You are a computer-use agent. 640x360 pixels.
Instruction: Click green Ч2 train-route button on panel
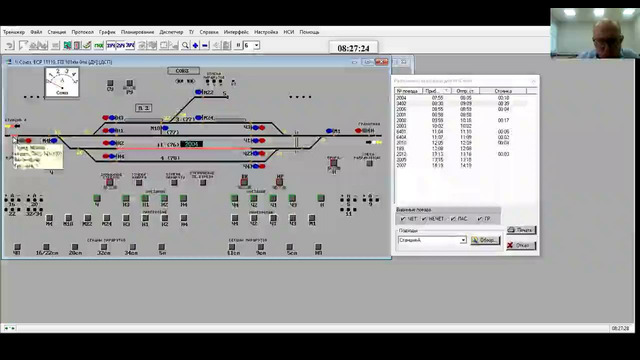pyautogui.click(x=254, y=198)
